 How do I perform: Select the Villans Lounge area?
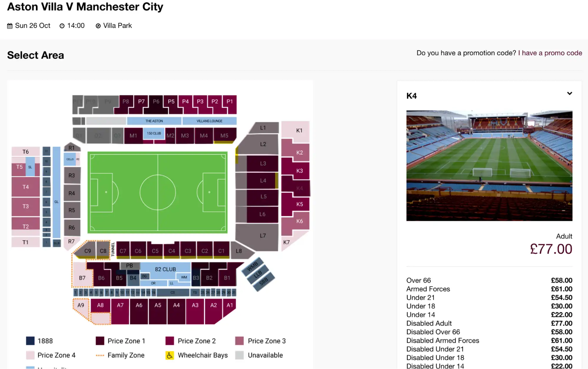(x=209, y=121)
